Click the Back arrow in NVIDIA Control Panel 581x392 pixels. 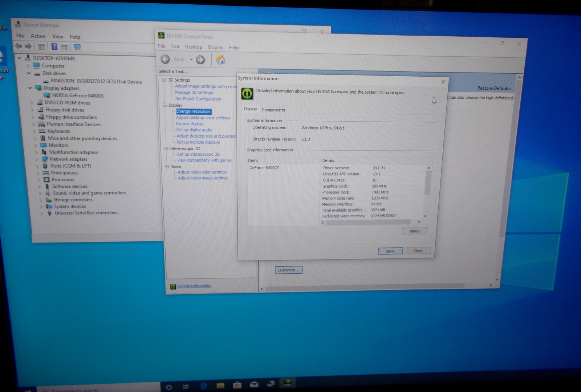[166, 59]
